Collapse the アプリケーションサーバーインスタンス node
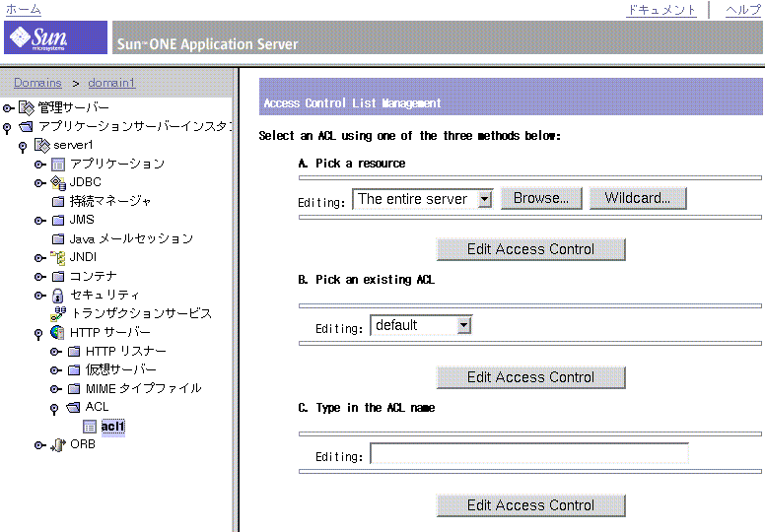 click(x=7, y=129)
